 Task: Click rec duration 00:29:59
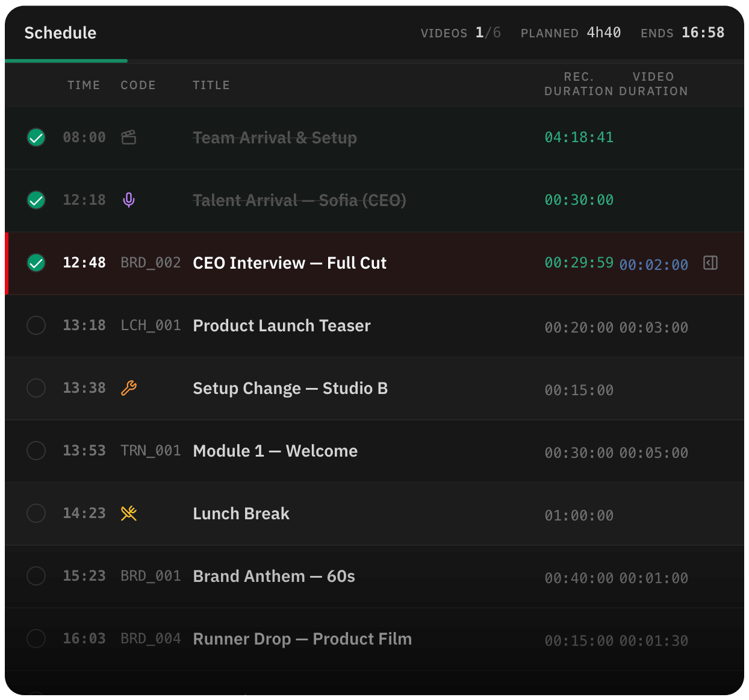click(579, 263)
